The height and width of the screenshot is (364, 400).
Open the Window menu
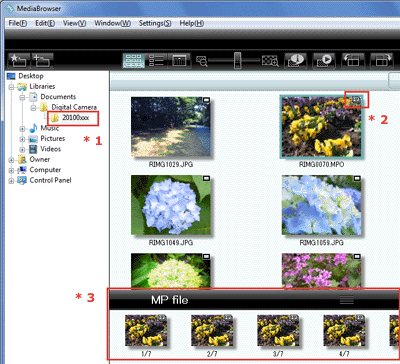112,23
